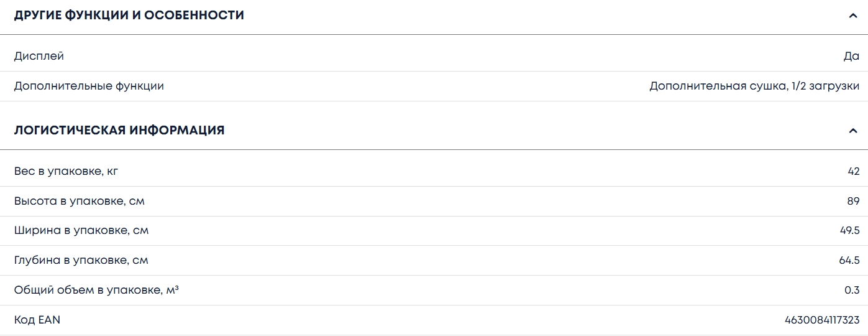The width and height of the screenshot is (868, 336).
Task: Click «Дополнительная сушка, 1/2 загрузки» value
Action: coord(754,86)
